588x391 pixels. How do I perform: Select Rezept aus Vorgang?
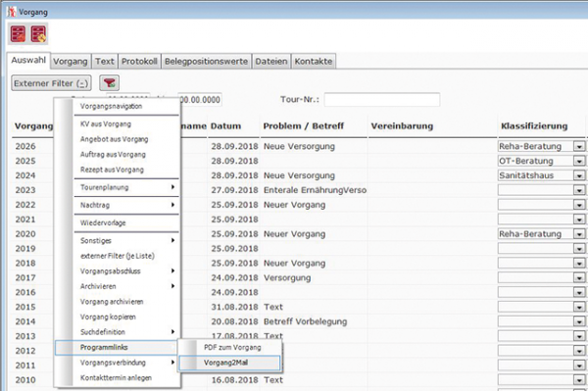(x=112, y=170)
